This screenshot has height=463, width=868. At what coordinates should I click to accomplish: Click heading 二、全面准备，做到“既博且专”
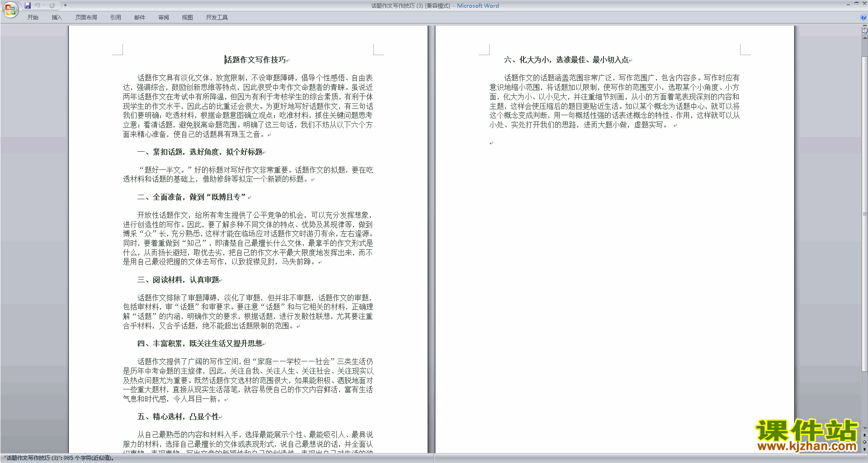click(x=192, y=197)
